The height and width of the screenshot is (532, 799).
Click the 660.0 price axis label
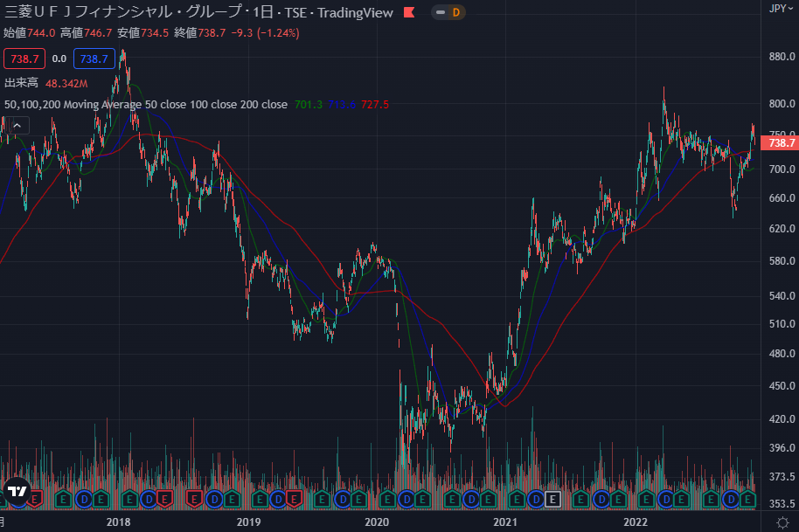pyautogui.click(x=782, y=198)
